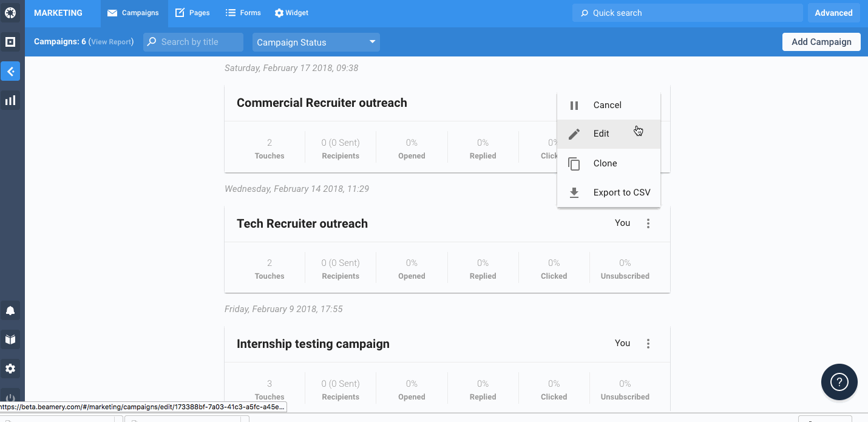Image resolution: width=868 pixels, height=422 pixels.
Task: Click the You owner label on Internship testing campaign
Action: click(x=623, y=343)
